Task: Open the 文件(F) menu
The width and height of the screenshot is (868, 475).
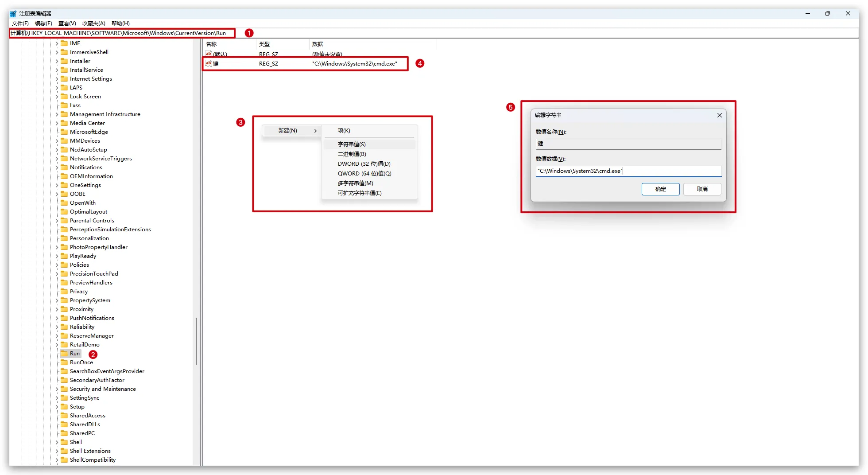Action: coord(20,23)
